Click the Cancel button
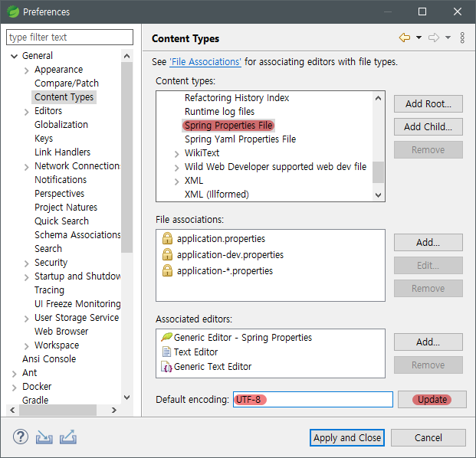This screenshot has width=476, height=458. click(428, 437)
